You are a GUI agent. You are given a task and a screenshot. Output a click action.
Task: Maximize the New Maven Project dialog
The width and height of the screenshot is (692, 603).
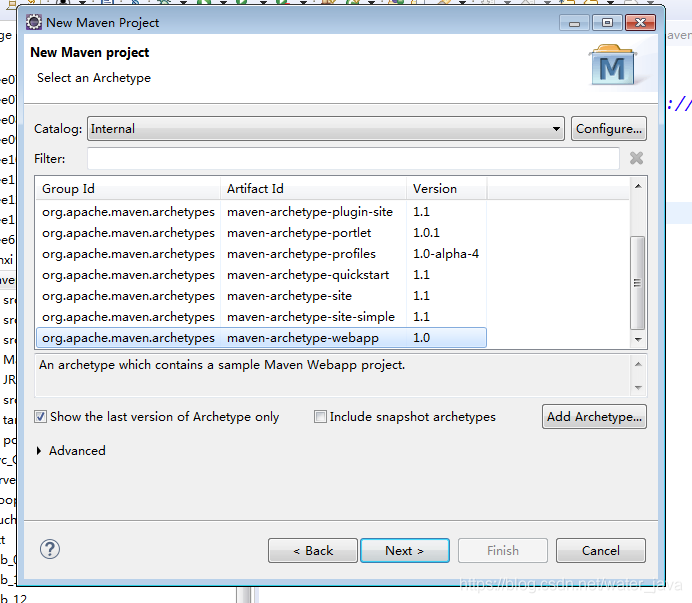(607, 23)
